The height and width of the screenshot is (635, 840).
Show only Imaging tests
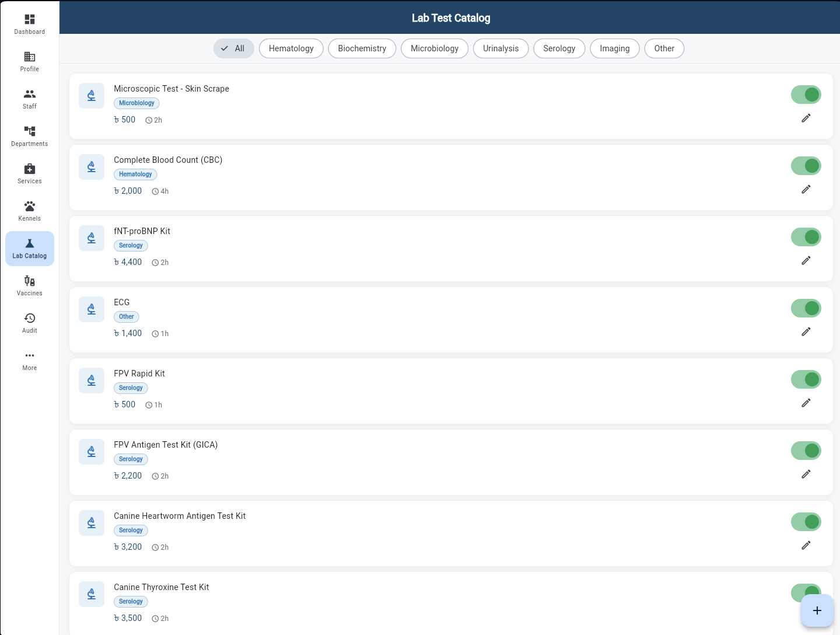[614, 48]
